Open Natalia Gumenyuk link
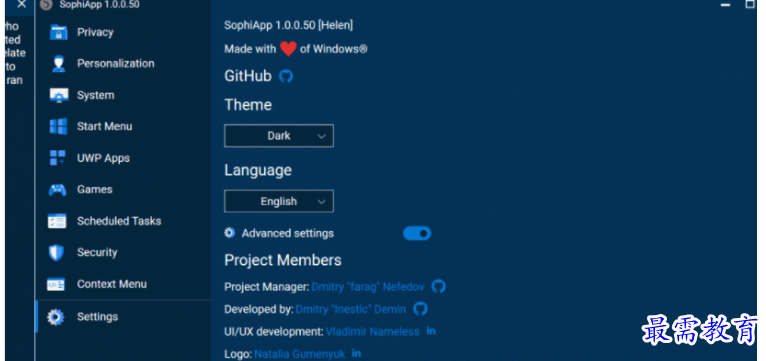This screenshot has width=766, height=361. coord(299,354)
